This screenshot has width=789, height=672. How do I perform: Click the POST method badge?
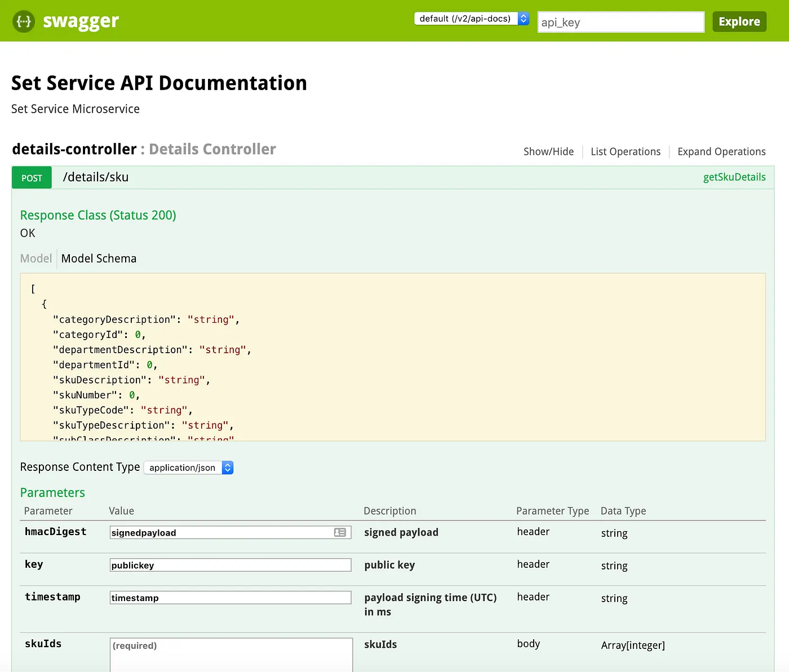click(31, 177)
